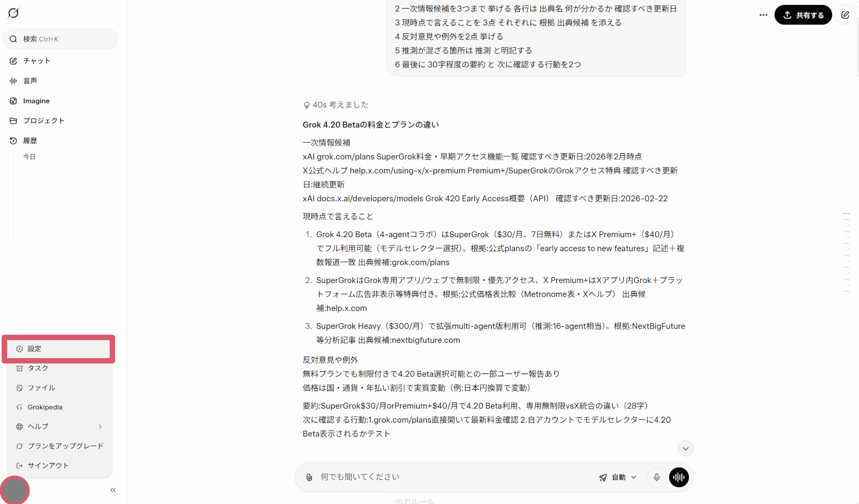Expand the 自動 model selector dropdown
The image size is (859, 504).
pyautogui.click(x=618, y=477)
